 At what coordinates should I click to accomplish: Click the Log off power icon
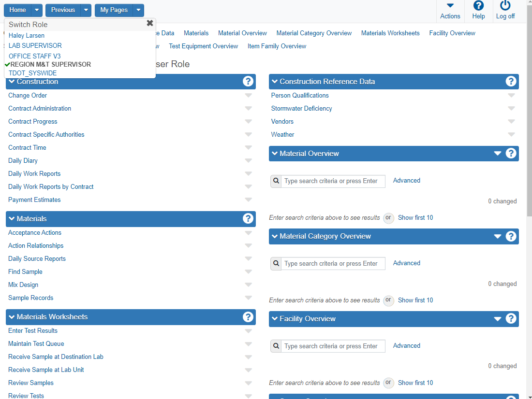[505, 6]
